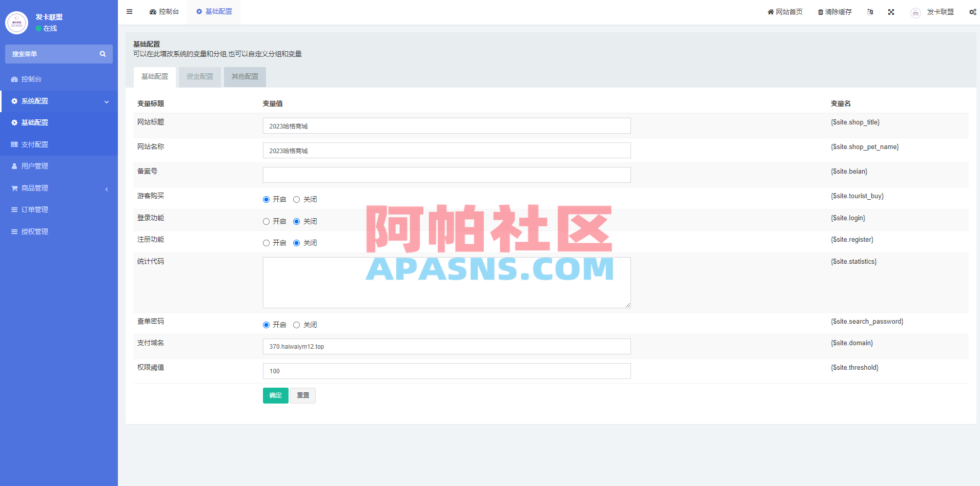Switch to the 资金配置 tab
The image size is (980, 486).
(199, 76)
